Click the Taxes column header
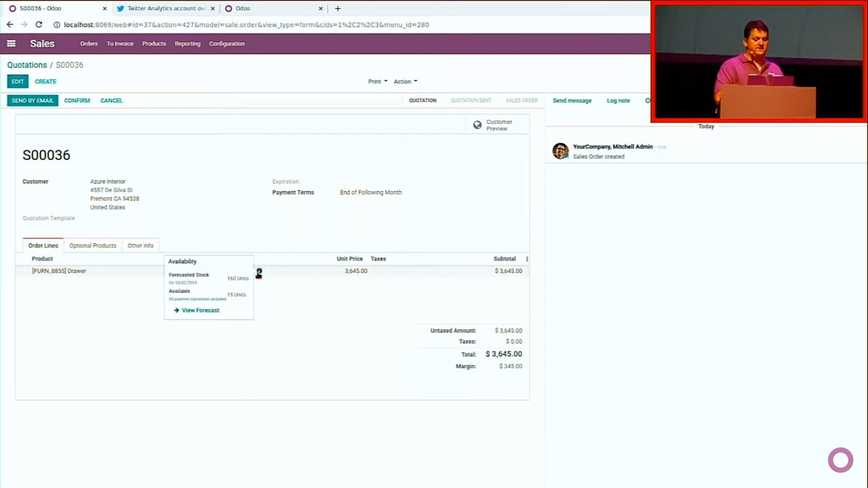Viewport: 868px width, 488px height. pos(378,259)
